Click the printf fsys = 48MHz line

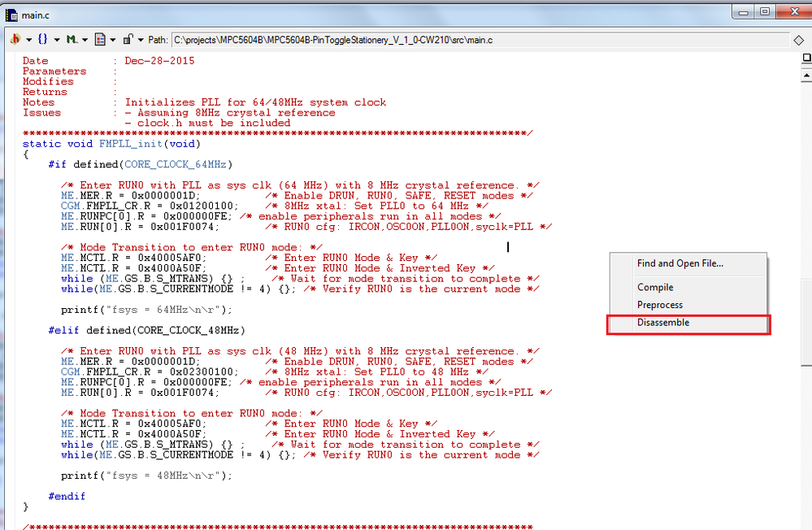(146, 475)
